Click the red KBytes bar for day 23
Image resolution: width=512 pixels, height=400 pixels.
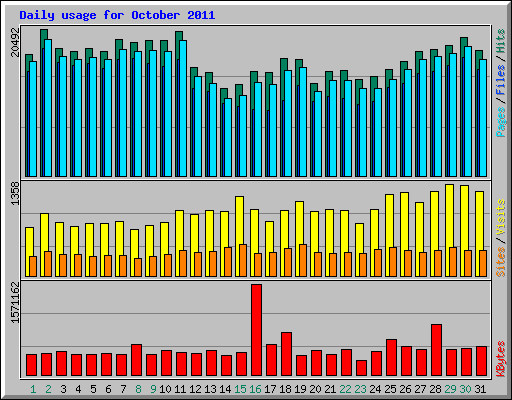[361, 368]
